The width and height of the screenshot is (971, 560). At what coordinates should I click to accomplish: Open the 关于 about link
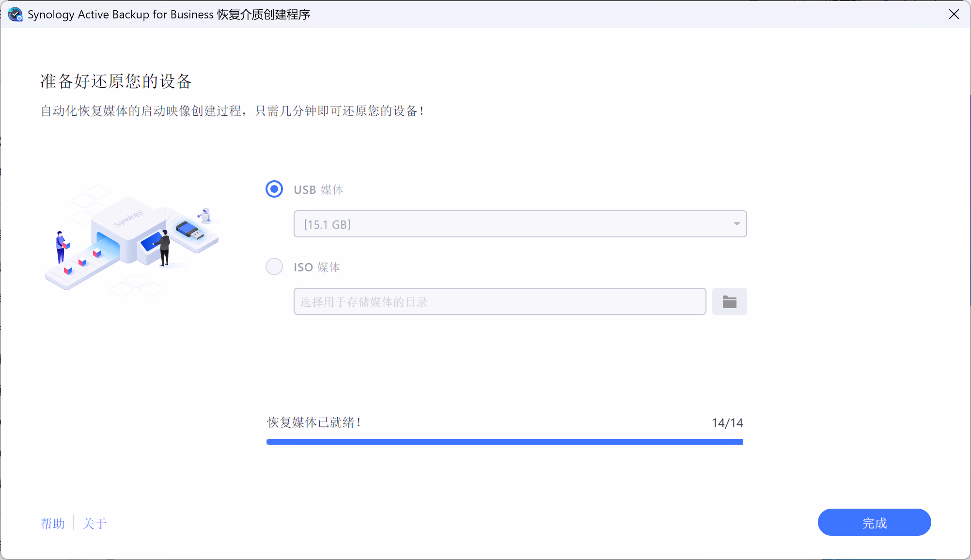click(x=94, y=523)
